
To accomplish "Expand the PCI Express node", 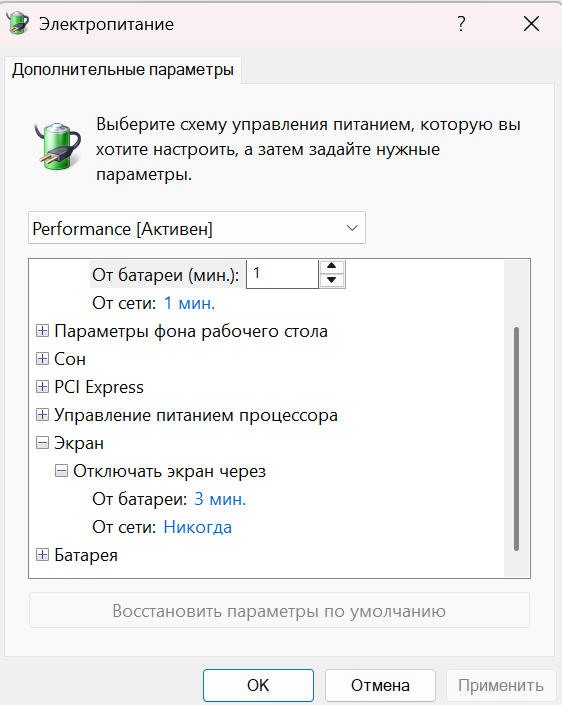I will tap(42, 387).
